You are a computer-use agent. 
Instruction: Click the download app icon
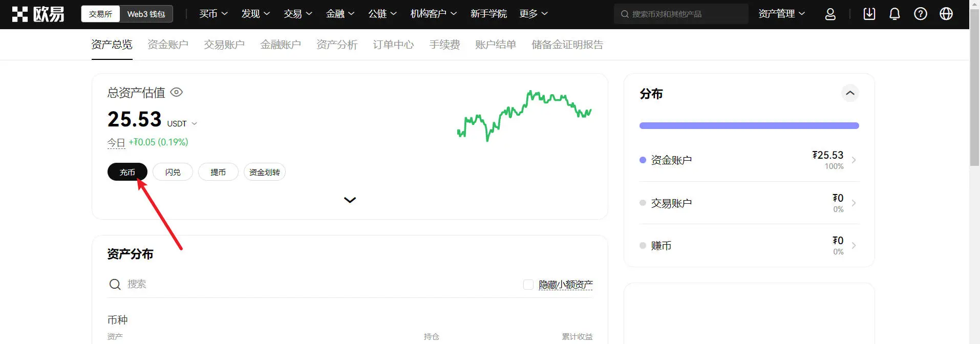click(869, 14)
